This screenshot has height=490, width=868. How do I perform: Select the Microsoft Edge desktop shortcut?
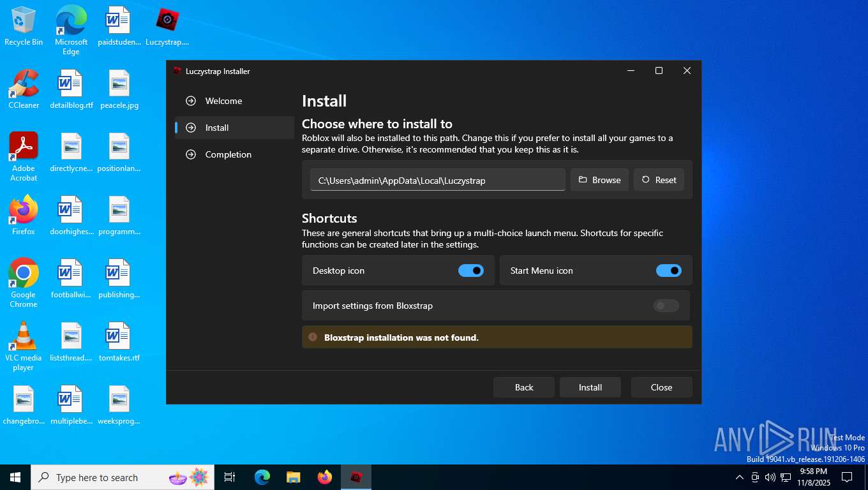click(x=71, y=30)
